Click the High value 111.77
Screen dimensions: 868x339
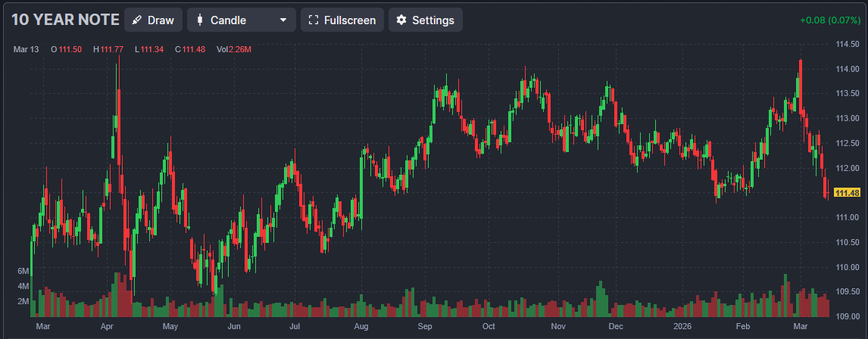tap(112, 49)
